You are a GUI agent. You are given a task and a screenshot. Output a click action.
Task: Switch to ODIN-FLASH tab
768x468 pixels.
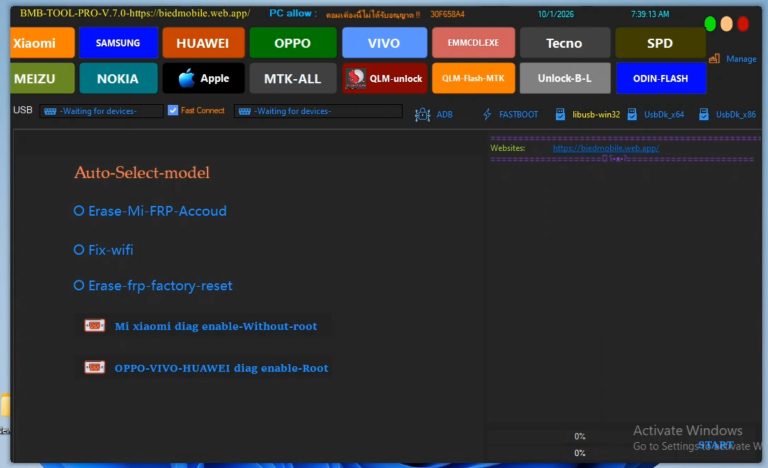point(660,78)
